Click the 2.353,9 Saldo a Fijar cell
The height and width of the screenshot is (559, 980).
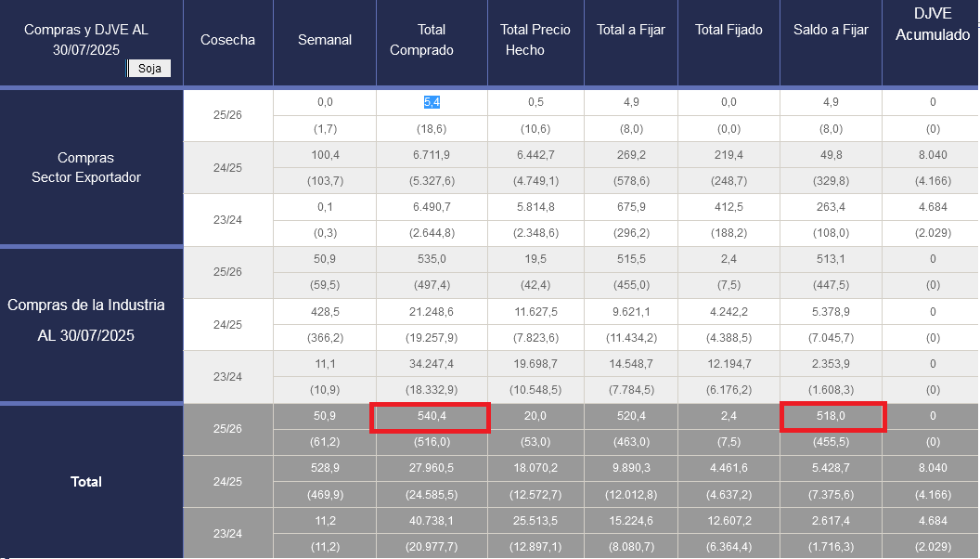point(831,364)
